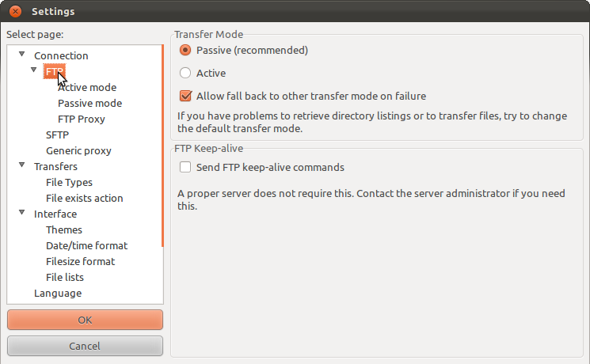
Task: Select the Passive (recommended) radio button
Action: 185,50
